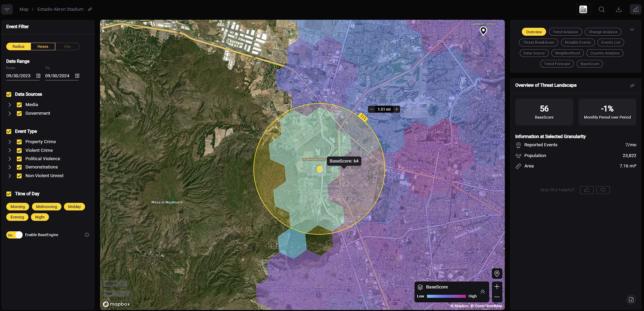This screenshot has height=311, width=644.
Task: Export the report document icon at bottom right
Action: point(631,300)
